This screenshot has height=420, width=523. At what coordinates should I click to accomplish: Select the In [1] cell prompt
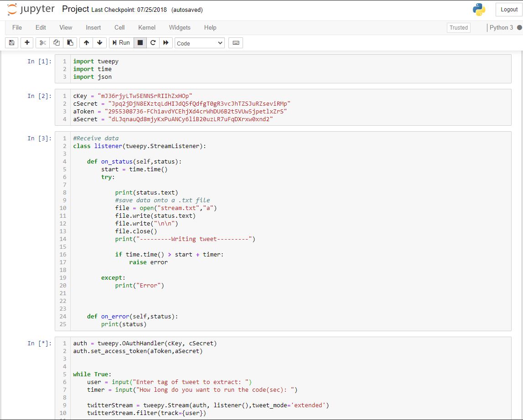click(39, 61)
